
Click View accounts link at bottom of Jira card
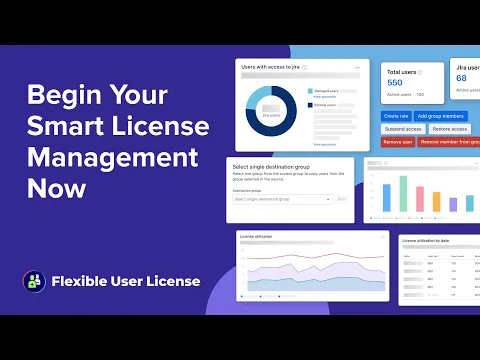tap(324, 144)
